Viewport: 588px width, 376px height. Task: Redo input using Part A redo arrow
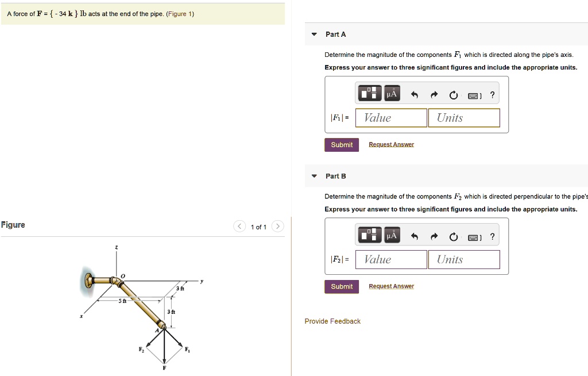(x=434, y=93)
